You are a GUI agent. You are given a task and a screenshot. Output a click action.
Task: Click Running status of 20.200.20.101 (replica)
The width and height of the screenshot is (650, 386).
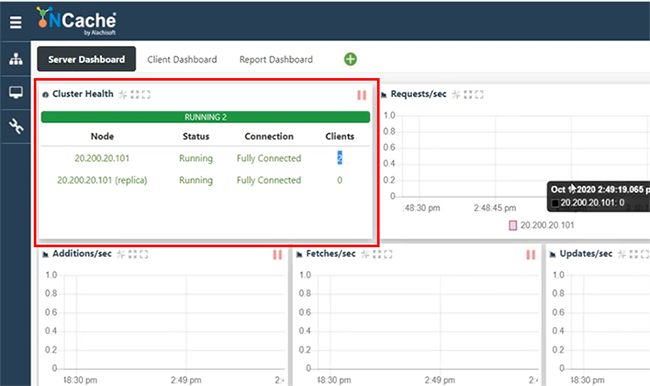point(196,180)
